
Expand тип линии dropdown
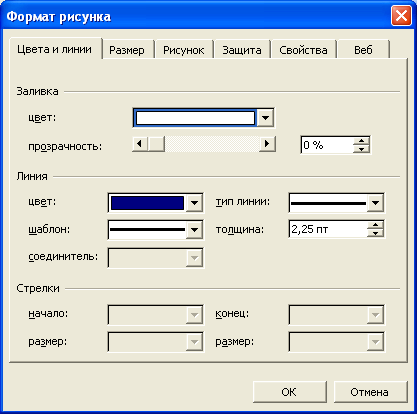[x=375, y=202]
